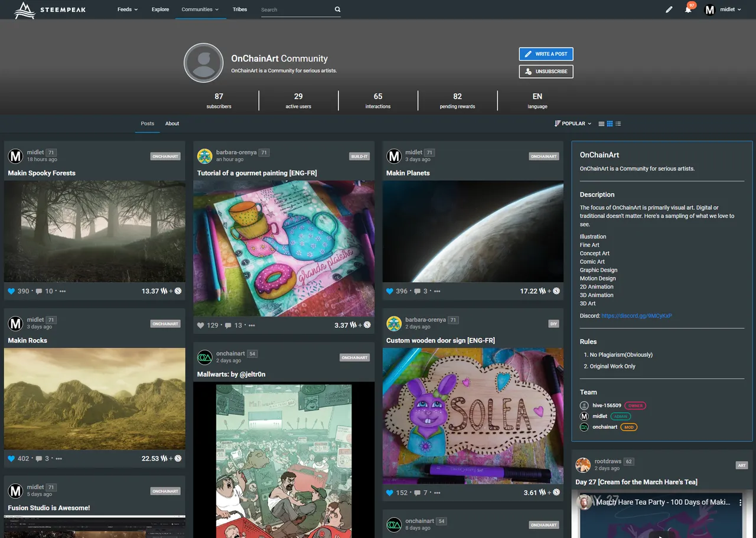The height and width of the screenshot is (538, 756).
Task: Open onchainart mod profile in Team
Action: click(x=605, y=427)
